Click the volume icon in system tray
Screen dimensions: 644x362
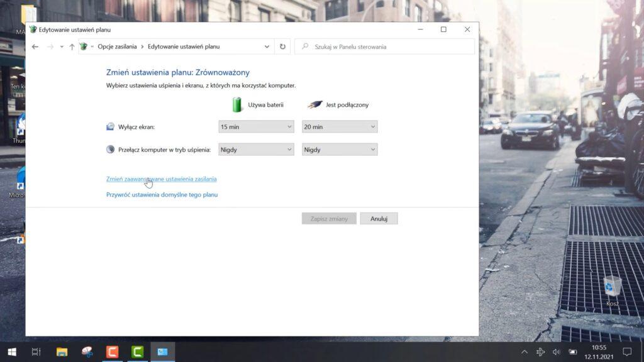[x=556, y=352]
